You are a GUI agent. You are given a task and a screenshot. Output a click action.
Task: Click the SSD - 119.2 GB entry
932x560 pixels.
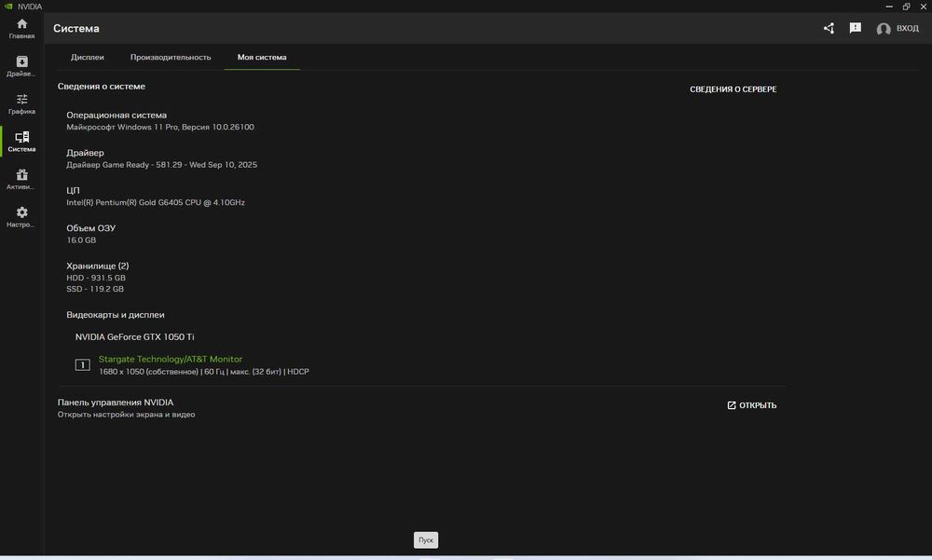point(95,289)
